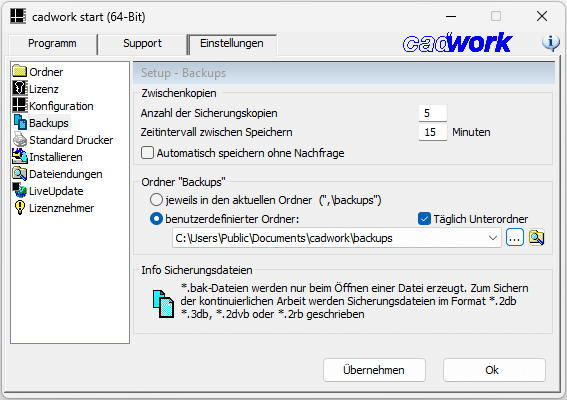Screen dimensions: 567x400
Task: Open the Ordner folder icon in sidebar
Action: 20,71
